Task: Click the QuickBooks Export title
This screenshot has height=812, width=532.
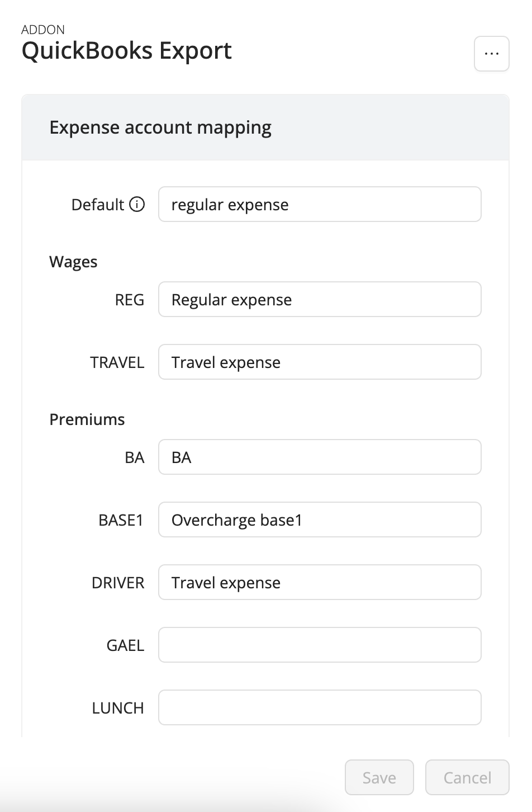Action: 126,50
